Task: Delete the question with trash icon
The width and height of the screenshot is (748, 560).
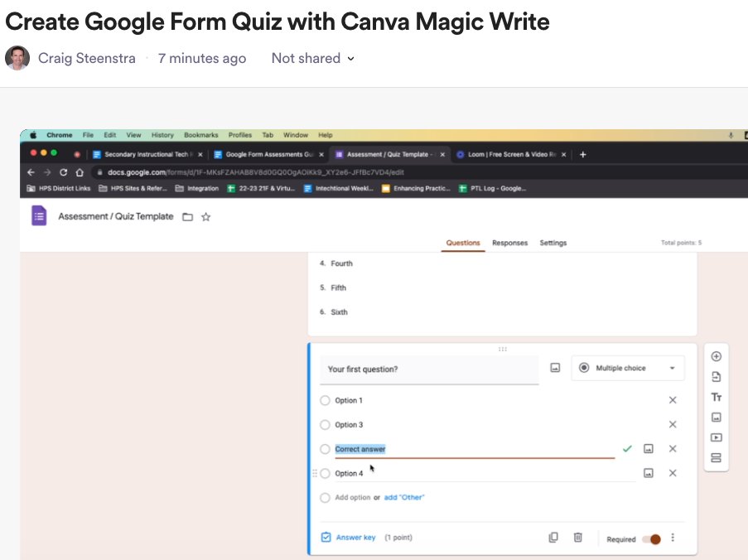Action: 577,538
